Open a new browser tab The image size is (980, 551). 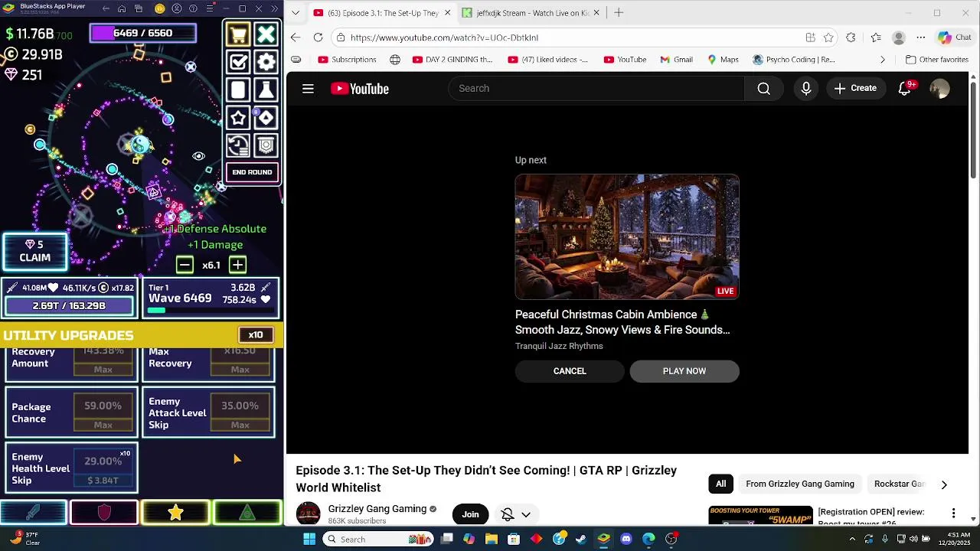(619, 13)
